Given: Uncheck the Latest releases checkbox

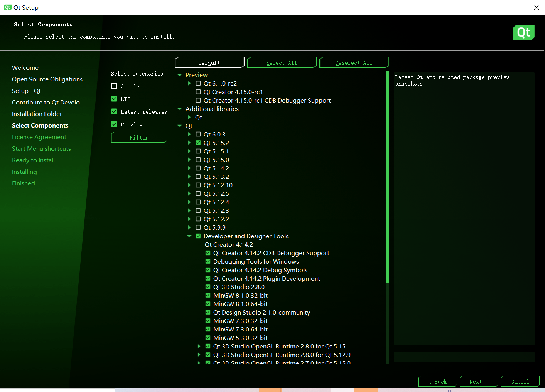Looking at the screenshot, I should click(114, 111).
